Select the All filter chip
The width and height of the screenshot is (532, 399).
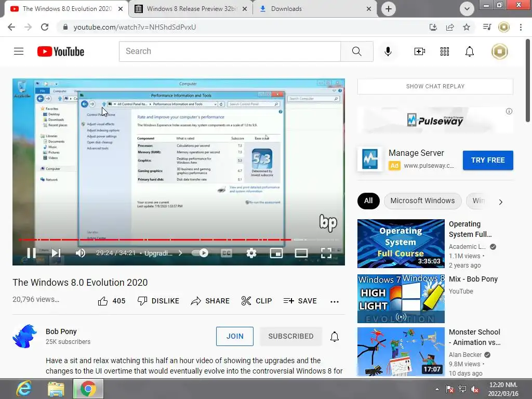click(x=368, y=201)
